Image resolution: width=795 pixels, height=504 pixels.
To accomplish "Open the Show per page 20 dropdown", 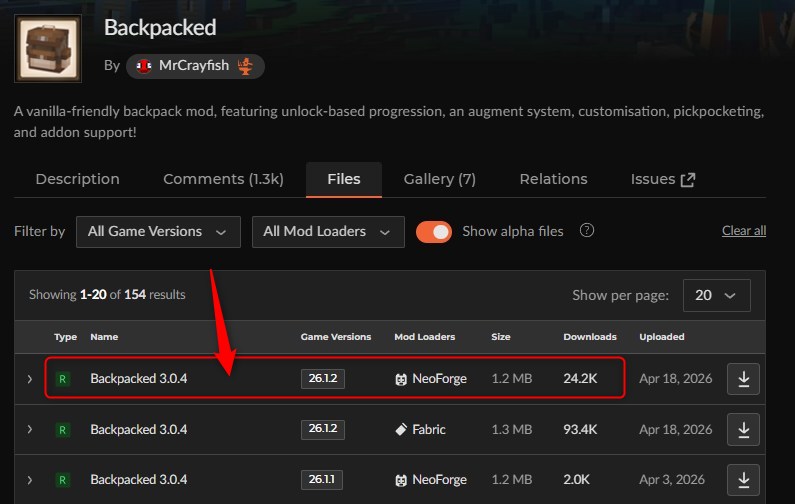I will click(x=716, y=295).
